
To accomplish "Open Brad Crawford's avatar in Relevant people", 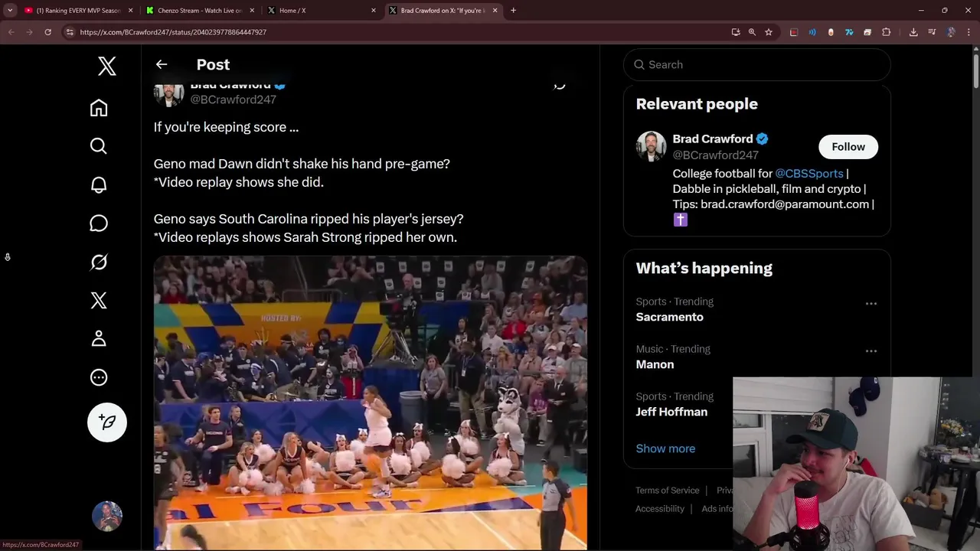I will 651,146.
